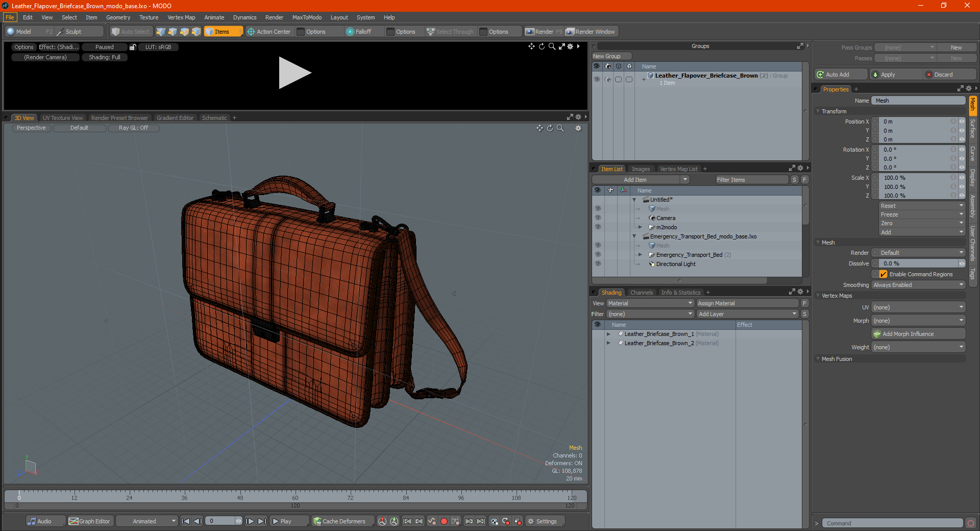Open the Animated keying dropdown
Image resolution: width=980 pixels, height=531 pixels.
click(146, 521)
